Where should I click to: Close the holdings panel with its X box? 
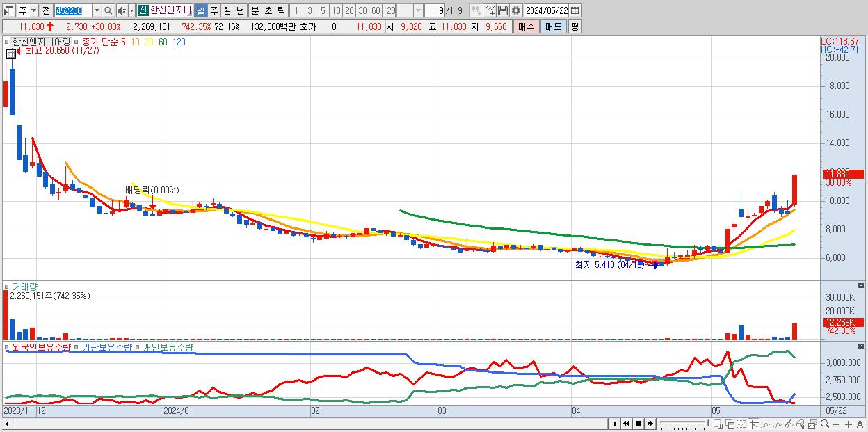862,346
